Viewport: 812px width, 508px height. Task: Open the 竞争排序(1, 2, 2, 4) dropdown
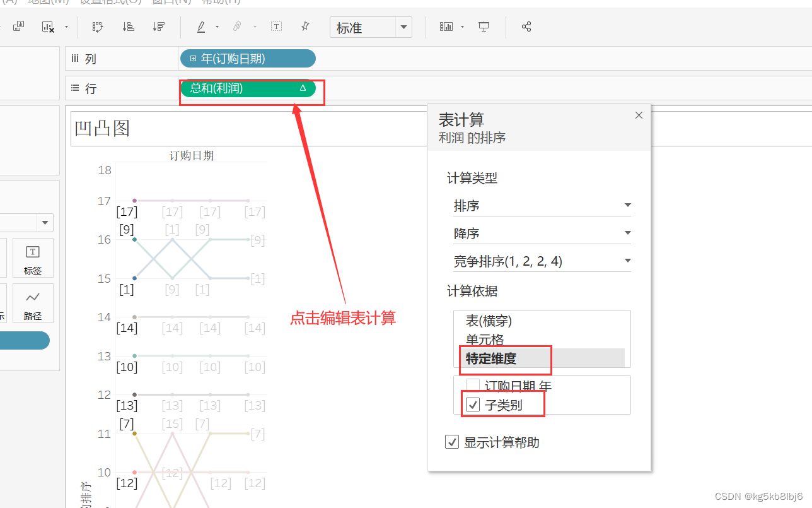pos(542,261)
